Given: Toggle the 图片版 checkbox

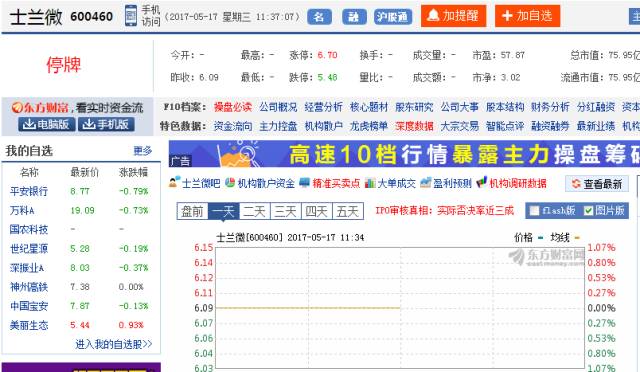Looking at the screenshot, I should (588, 211).
